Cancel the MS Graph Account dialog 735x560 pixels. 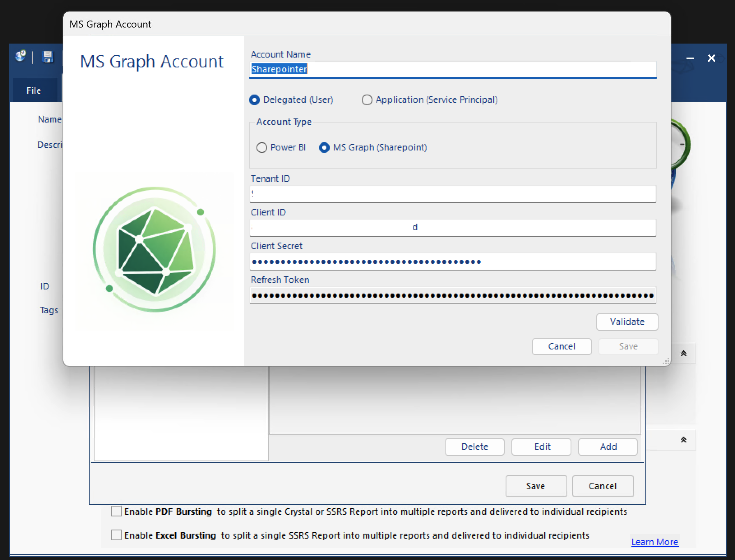tap(562, 347)
